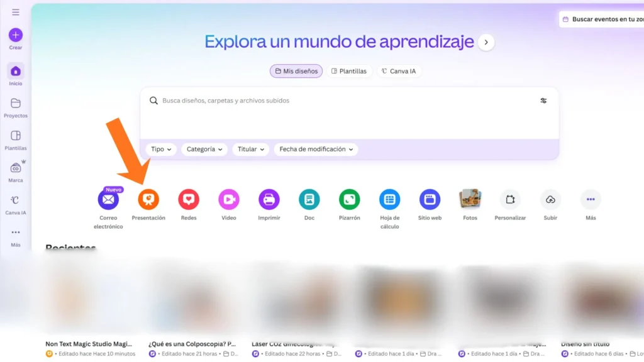Select the Correo electrónico creation icon

(x=108, y=199)
